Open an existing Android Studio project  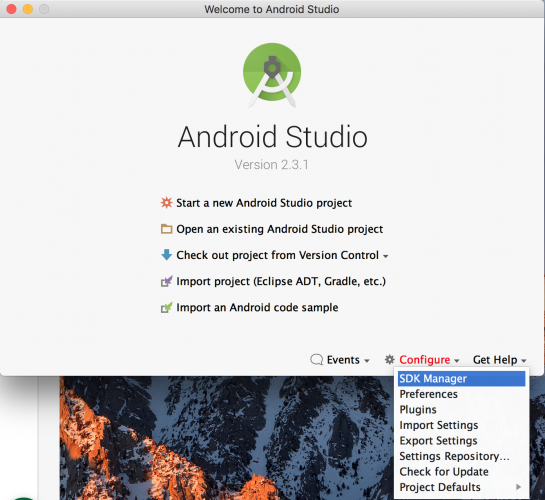click(x=279, y=229)
